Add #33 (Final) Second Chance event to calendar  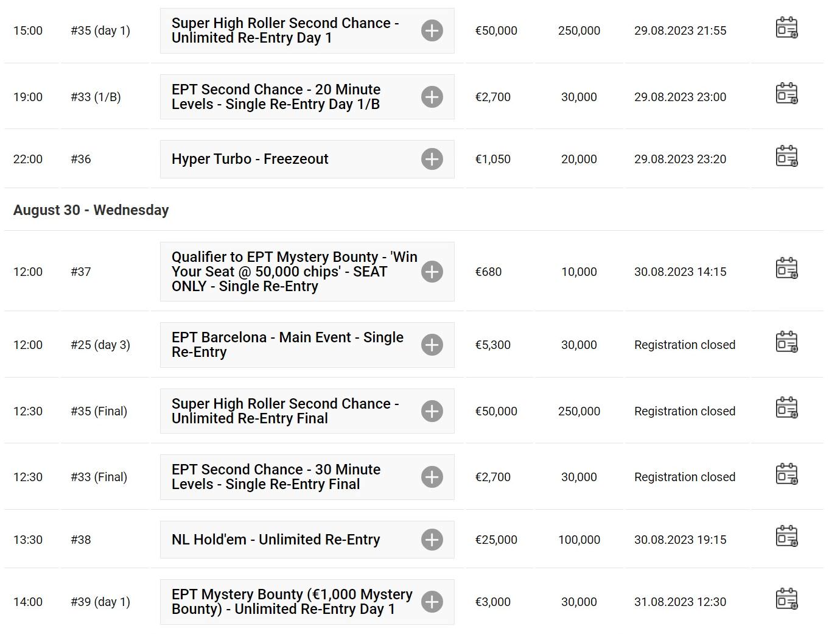point(786,474)
